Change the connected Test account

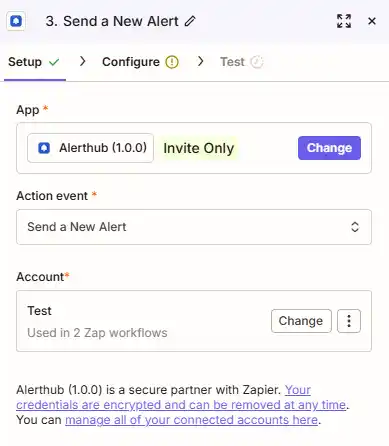301,321
